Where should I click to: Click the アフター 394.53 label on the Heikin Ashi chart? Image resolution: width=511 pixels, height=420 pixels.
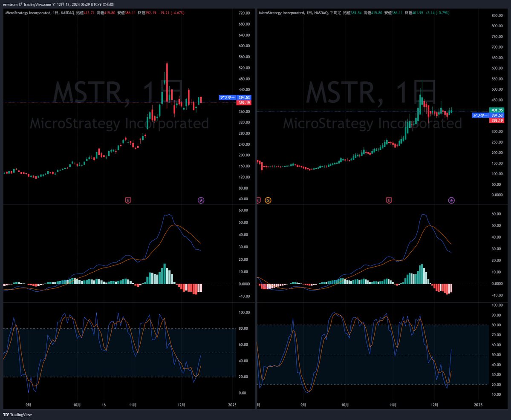pyautogui.click(x=488, y=115)
